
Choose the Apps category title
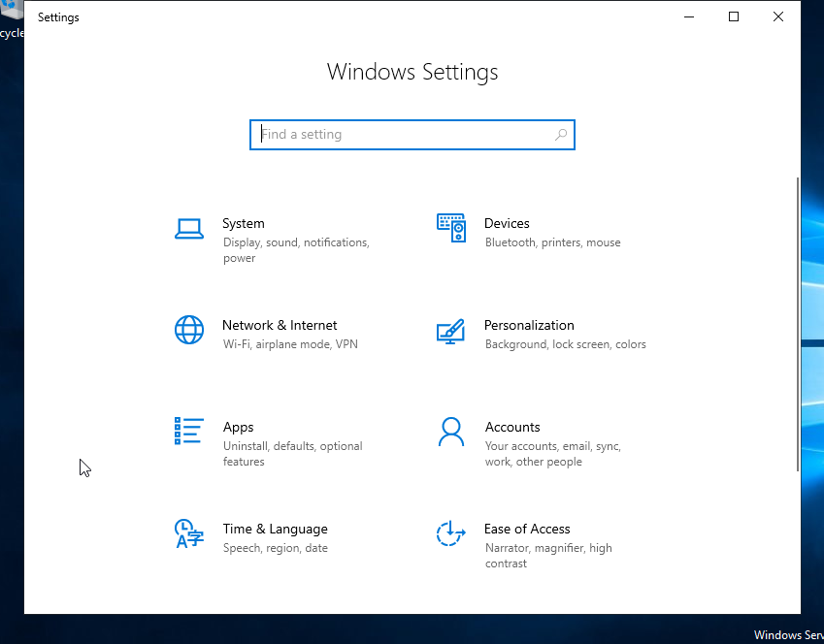point(238,427)
